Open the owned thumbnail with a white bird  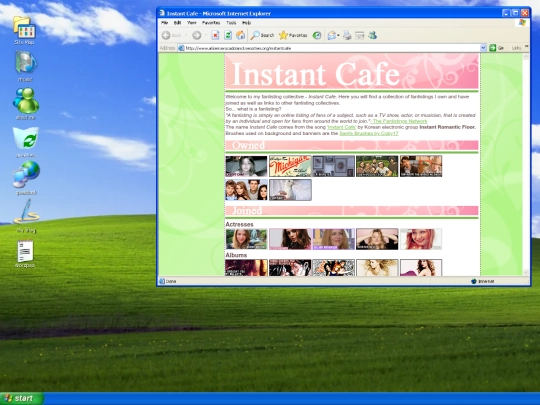pyautogui.click(x=290, y=190)
